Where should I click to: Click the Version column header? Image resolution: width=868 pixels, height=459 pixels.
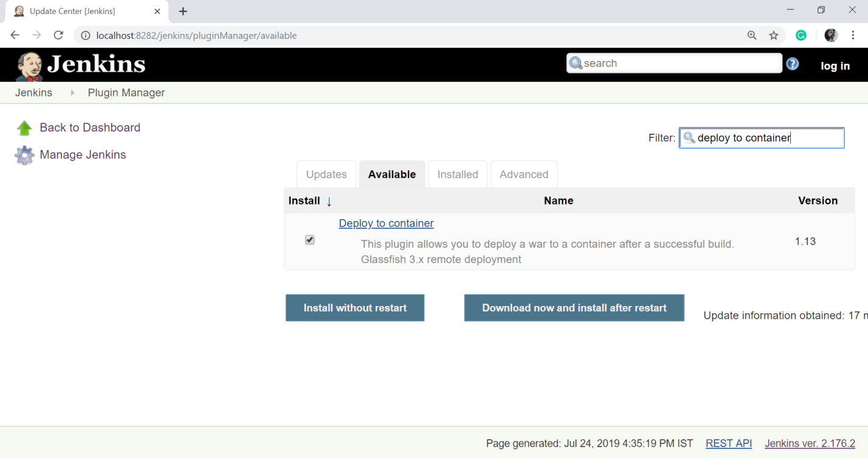click(818, 200)
